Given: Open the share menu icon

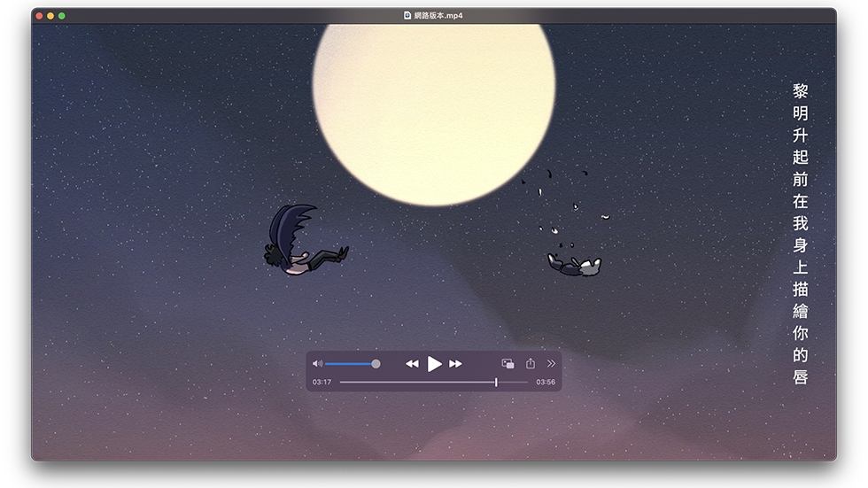Looking at the screenshot, I should pos(531,364).
